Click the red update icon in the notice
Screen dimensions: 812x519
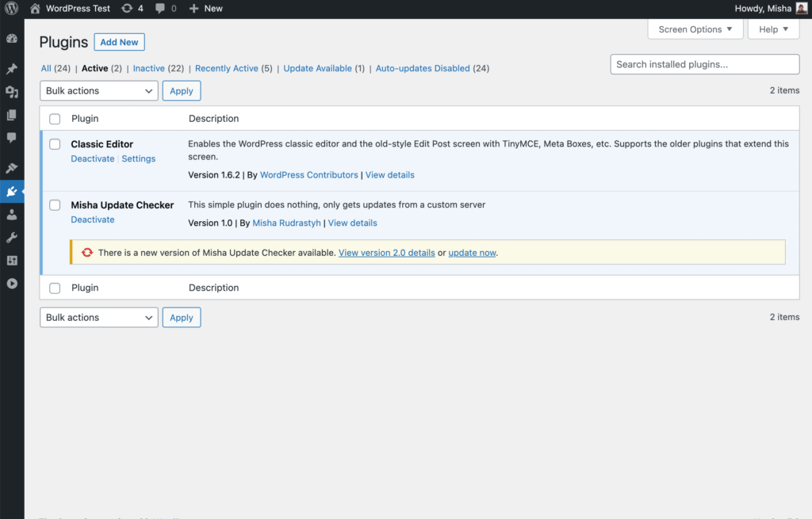[87, 253]
